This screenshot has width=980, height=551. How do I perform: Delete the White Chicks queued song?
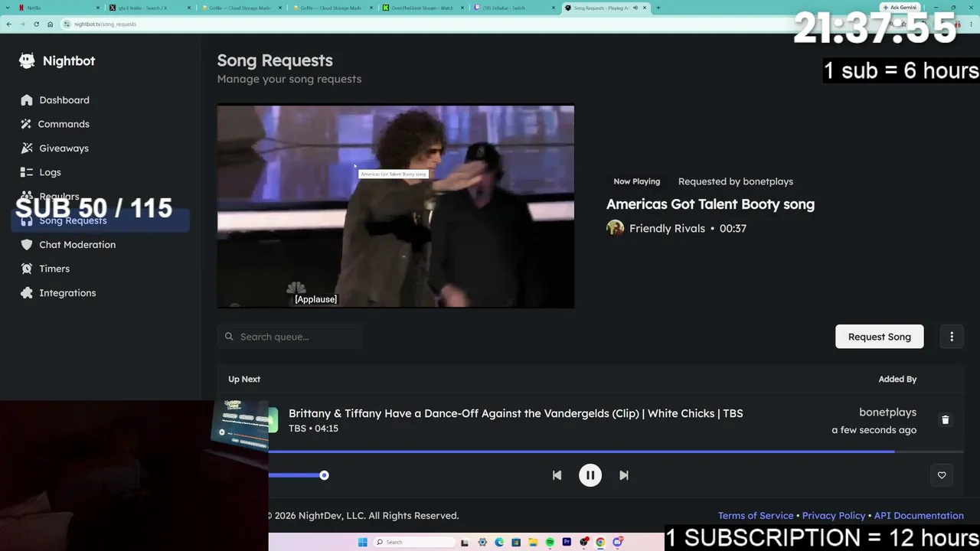click(946, 420)
